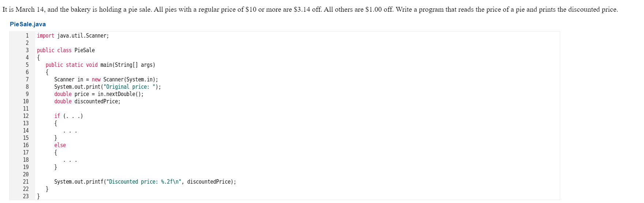Click the printf "Discounted price" statement
This screenshot has height=203, width=644.
click(x=145, y=182)
